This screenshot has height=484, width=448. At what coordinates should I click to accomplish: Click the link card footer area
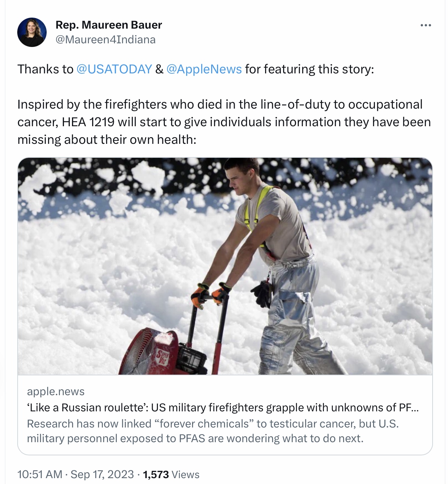click(225, 415)
